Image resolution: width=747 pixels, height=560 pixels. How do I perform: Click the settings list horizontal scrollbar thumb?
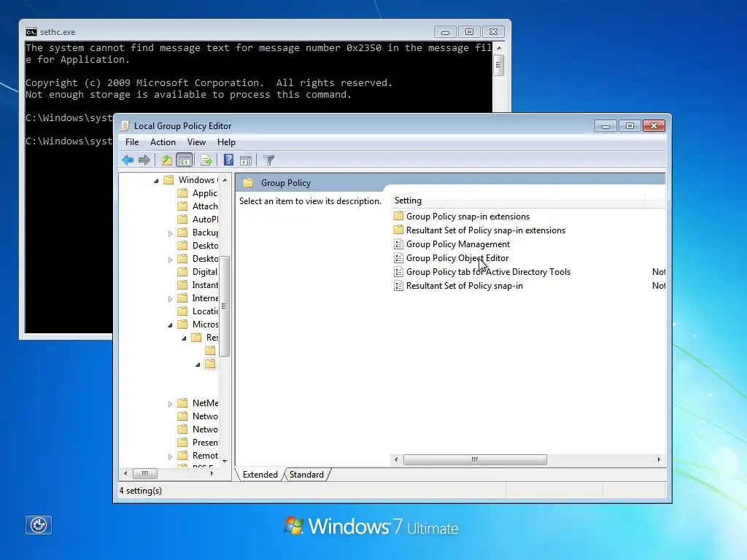coord(475,459)
